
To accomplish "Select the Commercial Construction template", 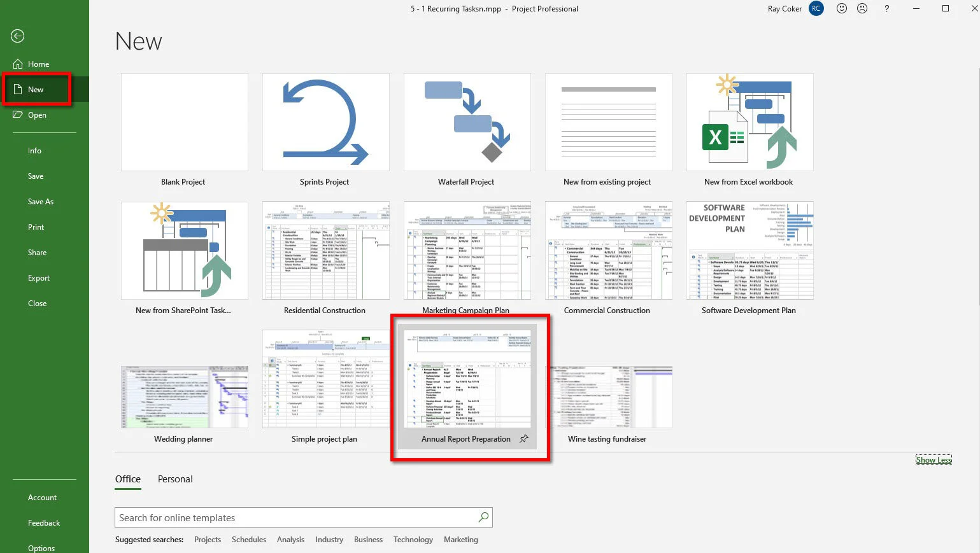I will coord(609,251).
